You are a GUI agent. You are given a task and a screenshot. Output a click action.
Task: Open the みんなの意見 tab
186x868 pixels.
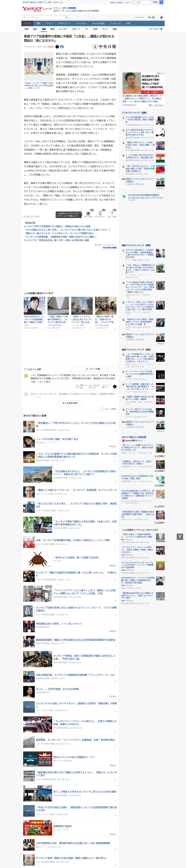tap(98, 24)
